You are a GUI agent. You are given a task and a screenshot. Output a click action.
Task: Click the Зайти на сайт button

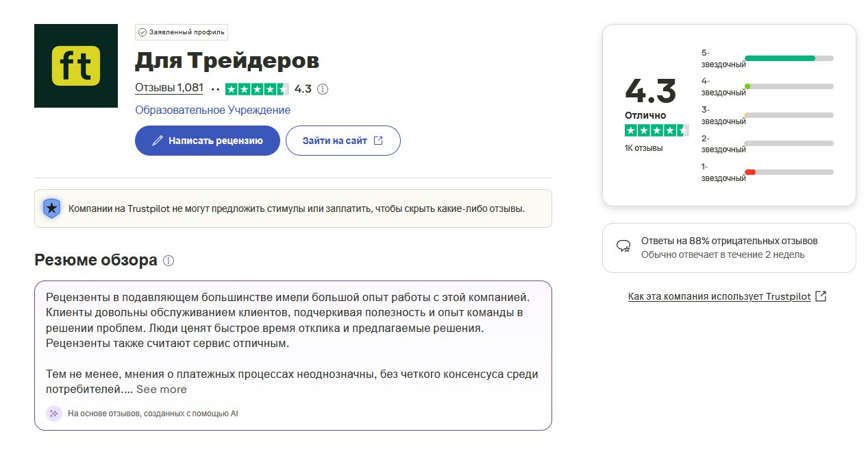click(x=343, y=141)
